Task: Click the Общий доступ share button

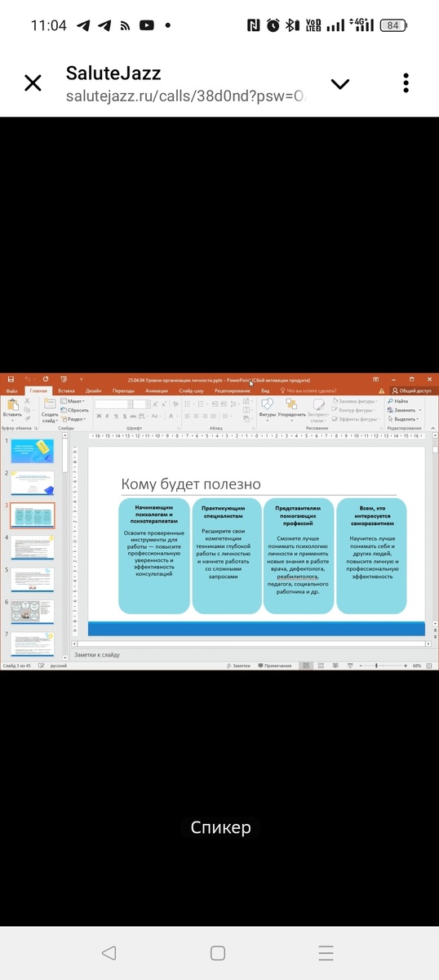Action: 412,391
